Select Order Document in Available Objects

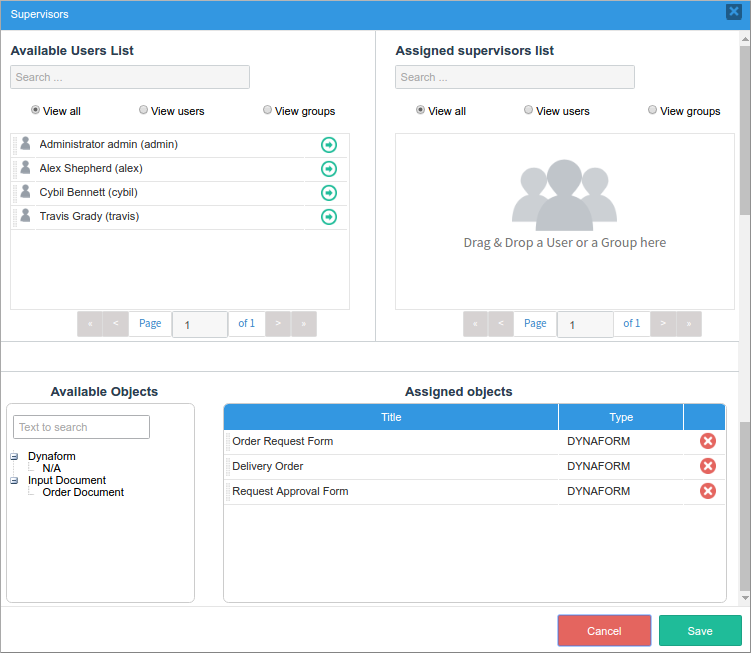(x=83, y=492)
